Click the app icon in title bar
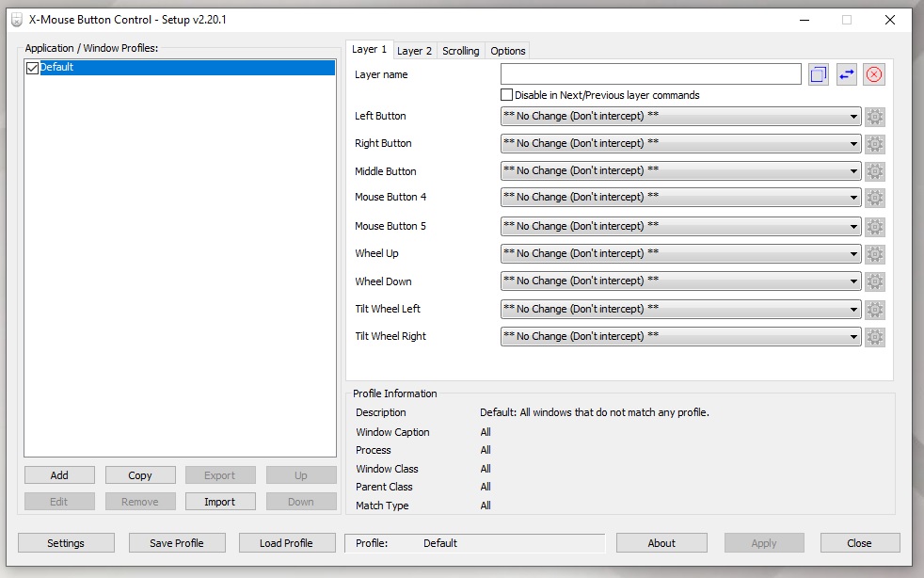The image size is (924, 578). tap(16, 19)
